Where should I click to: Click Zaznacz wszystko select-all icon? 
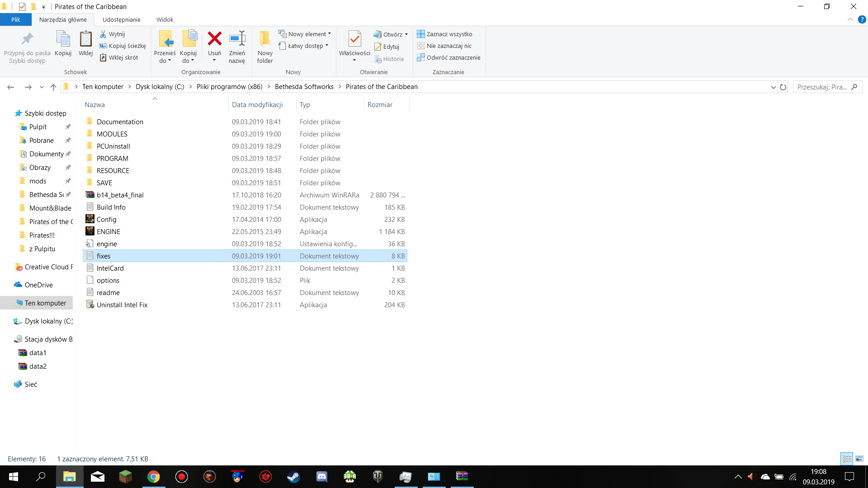421,34
